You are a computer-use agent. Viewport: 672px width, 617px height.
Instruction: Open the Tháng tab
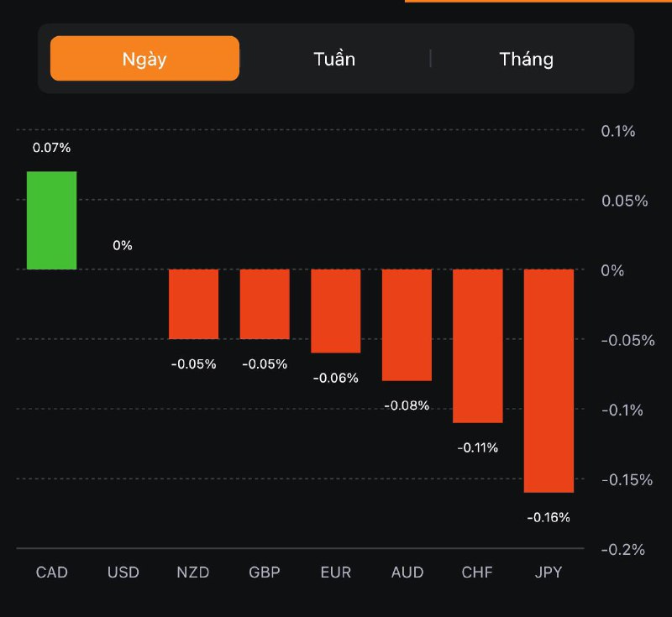point(527,59)
